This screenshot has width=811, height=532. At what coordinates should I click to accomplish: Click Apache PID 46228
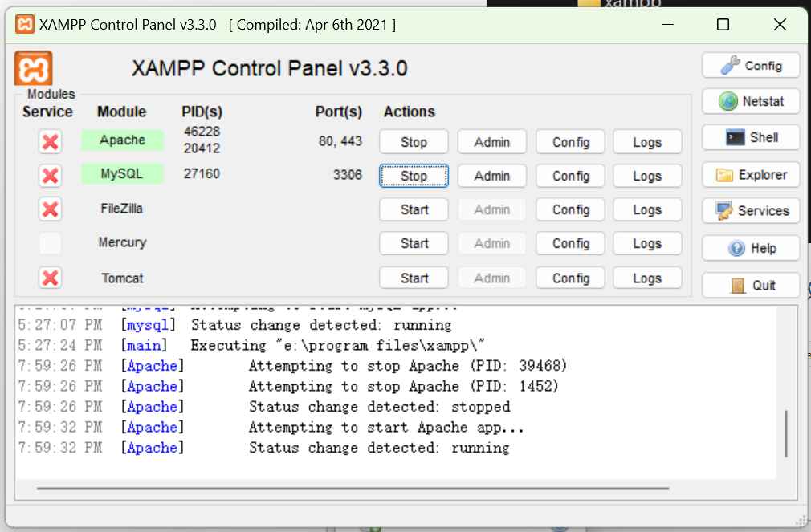pyautogui.click(x=202, y=132)
